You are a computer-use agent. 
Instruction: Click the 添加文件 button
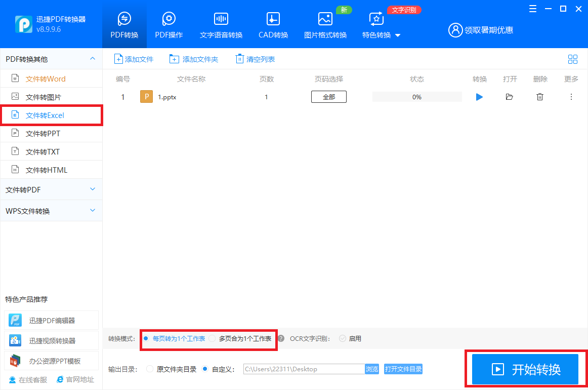[x=134, y=59]
